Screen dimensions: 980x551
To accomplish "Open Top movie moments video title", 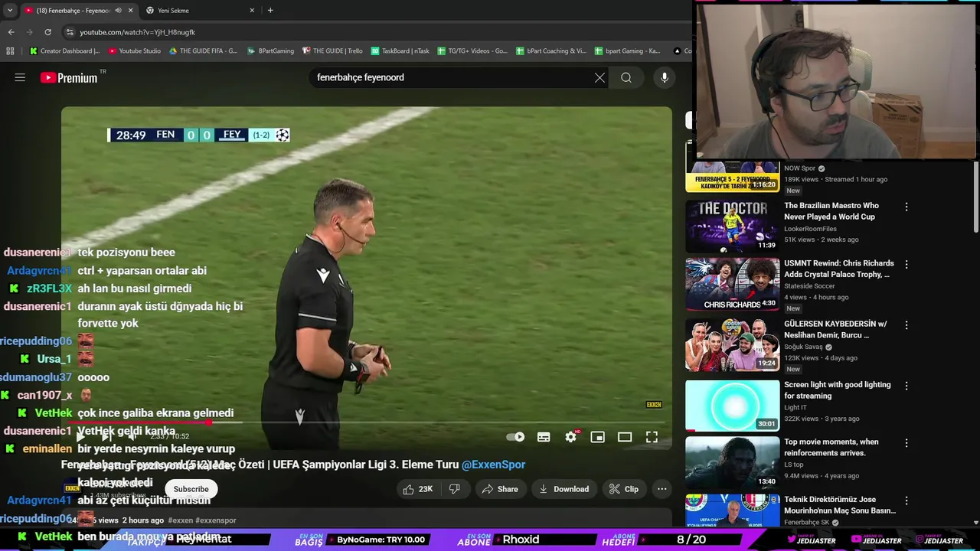I will tap(831, 447).
